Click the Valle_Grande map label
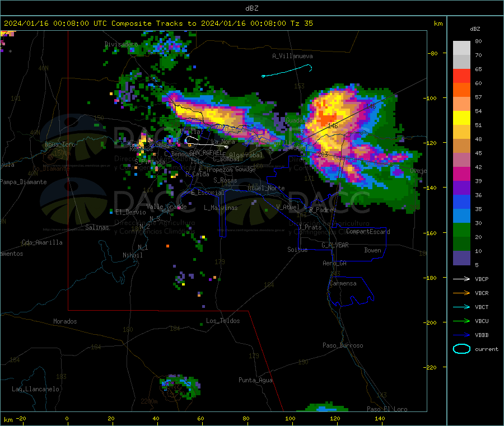504x426 pixels. (x=166, y=207)
